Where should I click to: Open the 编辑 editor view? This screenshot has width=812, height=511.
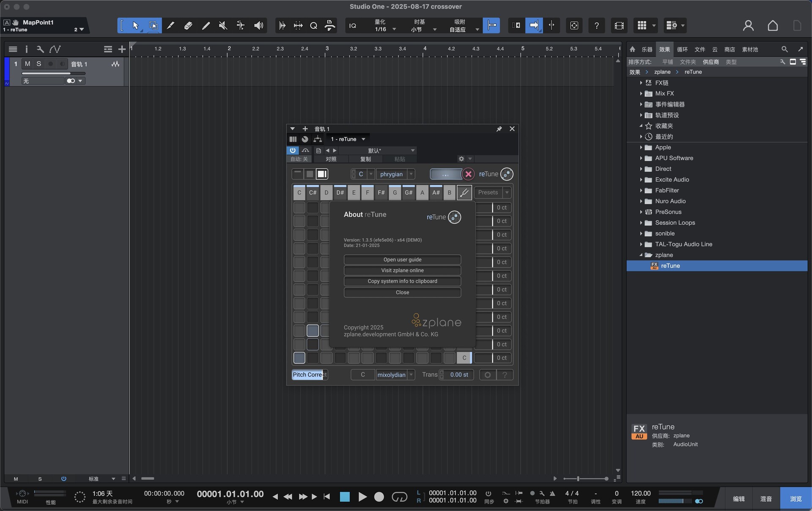tap(739, 499)
